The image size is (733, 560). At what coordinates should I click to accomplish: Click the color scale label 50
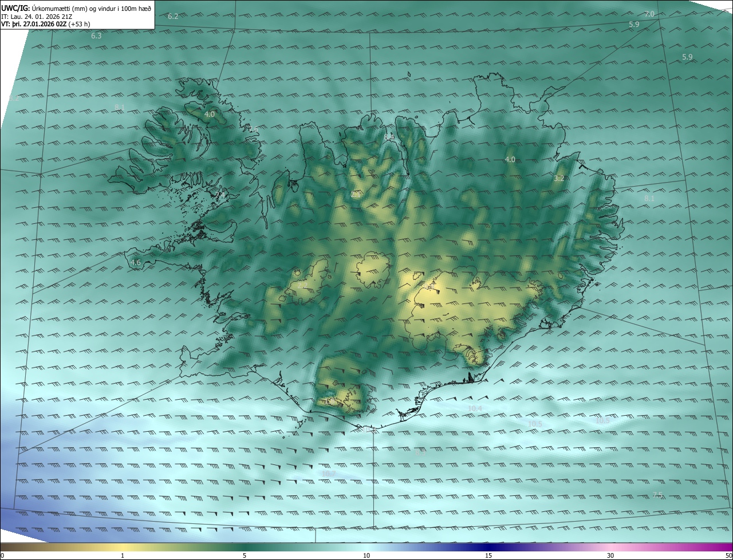[728, 555]
